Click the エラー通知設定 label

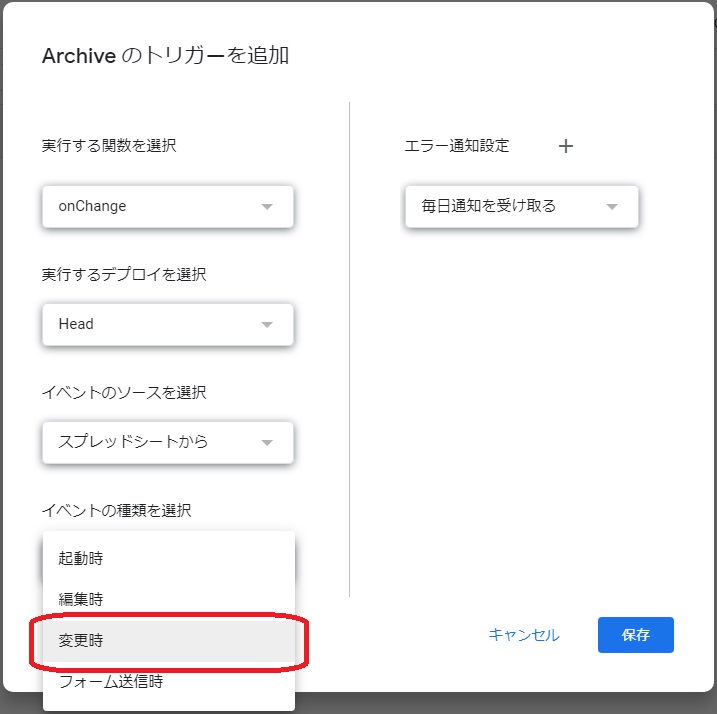[457, 146]
